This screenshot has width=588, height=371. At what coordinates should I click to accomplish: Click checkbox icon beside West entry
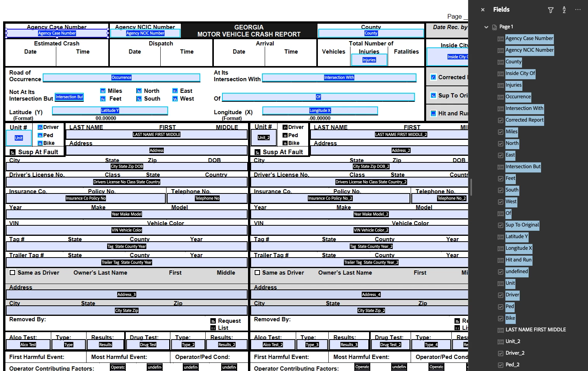point(501,202)
